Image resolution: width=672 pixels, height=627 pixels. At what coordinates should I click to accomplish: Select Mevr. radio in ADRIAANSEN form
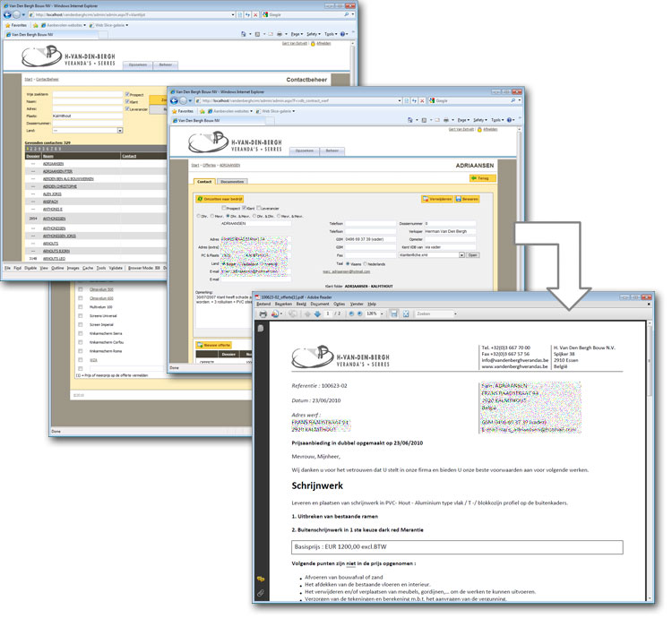point(212,217)
